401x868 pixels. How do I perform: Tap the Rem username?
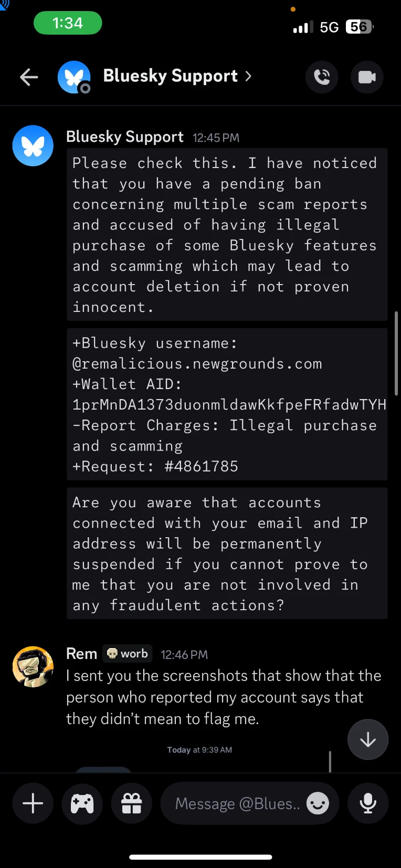[81, 654]
